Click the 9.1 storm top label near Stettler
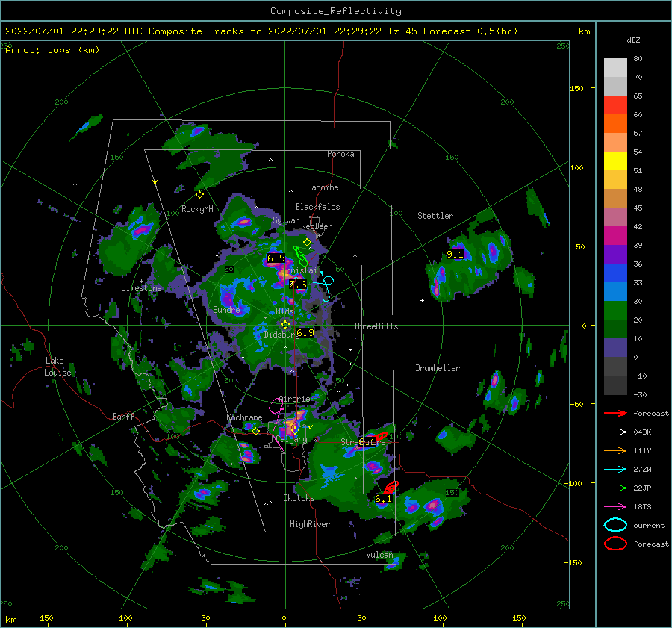This screenshot has width=672, height=628. click(x=455, y=254)
